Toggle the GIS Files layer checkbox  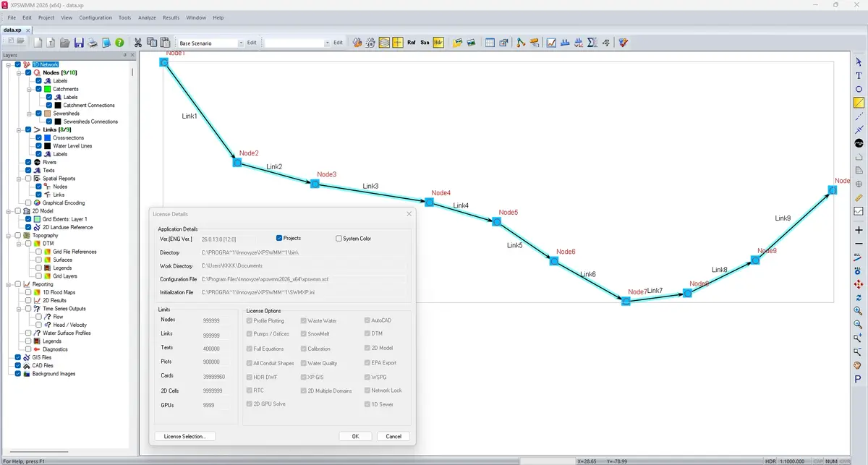(x=17, y=357)
